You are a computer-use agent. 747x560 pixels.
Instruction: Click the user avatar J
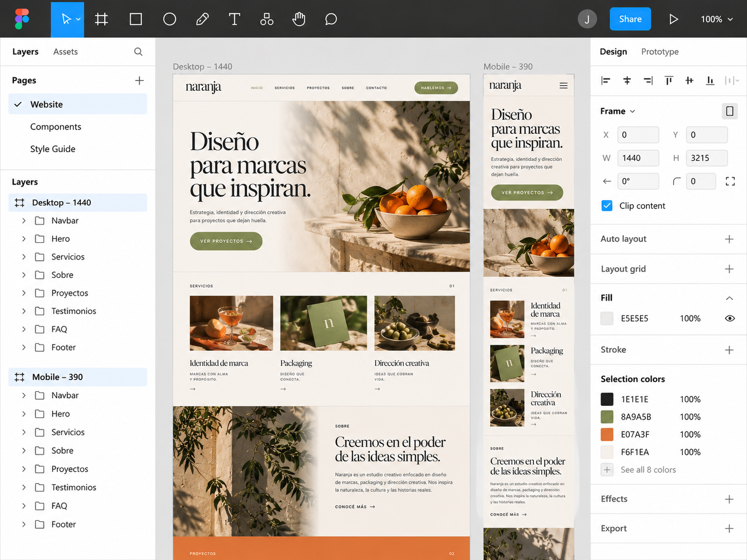point(587,19)
